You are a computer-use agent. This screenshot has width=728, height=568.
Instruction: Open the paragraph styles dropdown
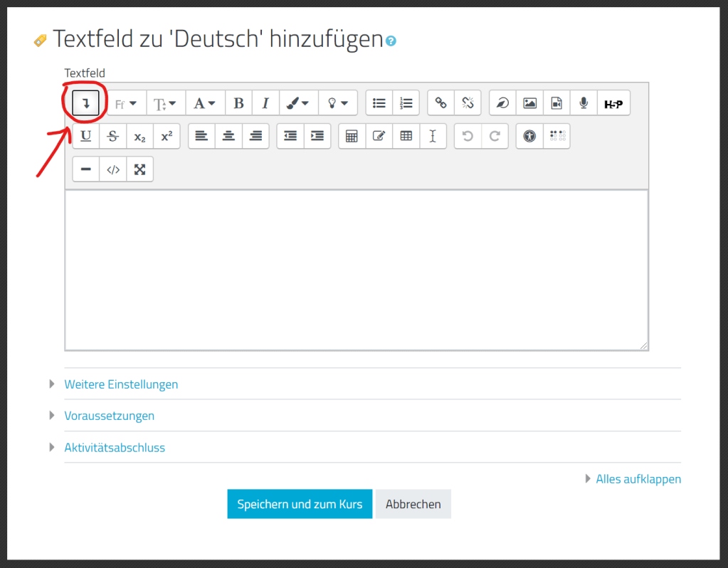tap(205, 103)
